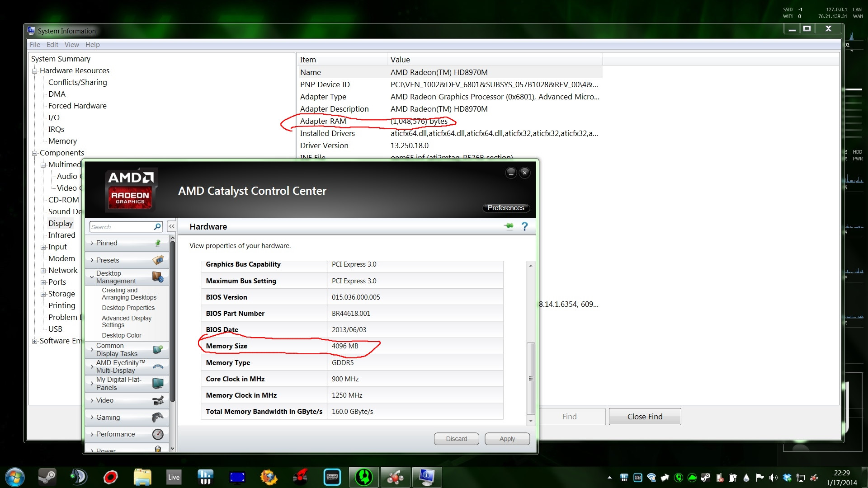Open the View menu in System Information
This screenshot has width=868, height=488.
[72, 44]
